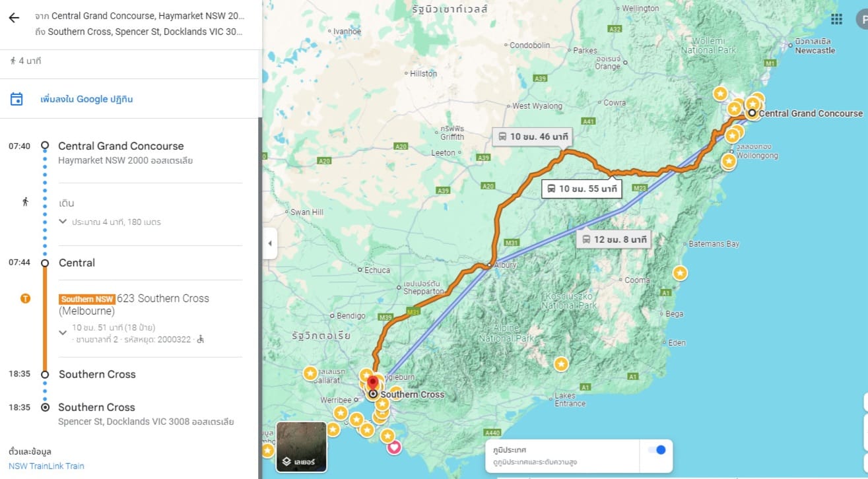Click the Hillston label on map
868x479 pixels.
click(x=423, y=74)
